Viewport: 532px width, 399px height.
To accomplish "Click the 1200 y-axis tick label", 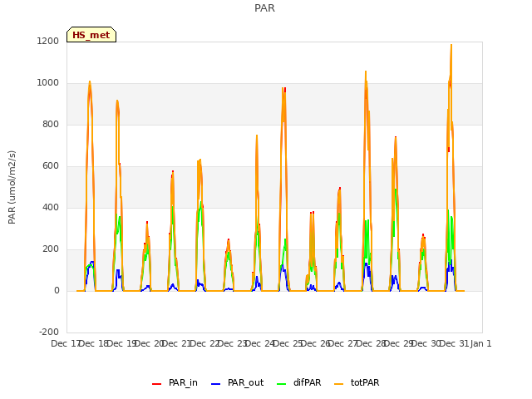I will click(x=48, y=41).
